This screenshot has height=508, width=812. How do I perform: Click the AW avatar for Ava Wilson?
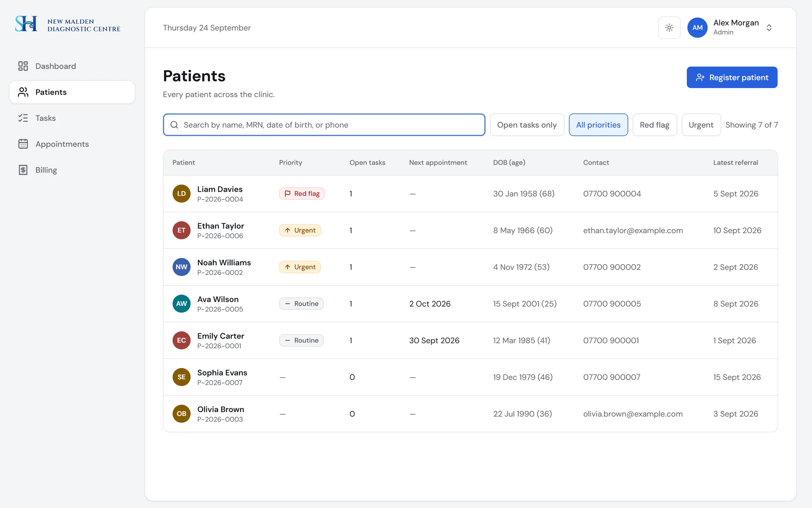click(181, 304)
